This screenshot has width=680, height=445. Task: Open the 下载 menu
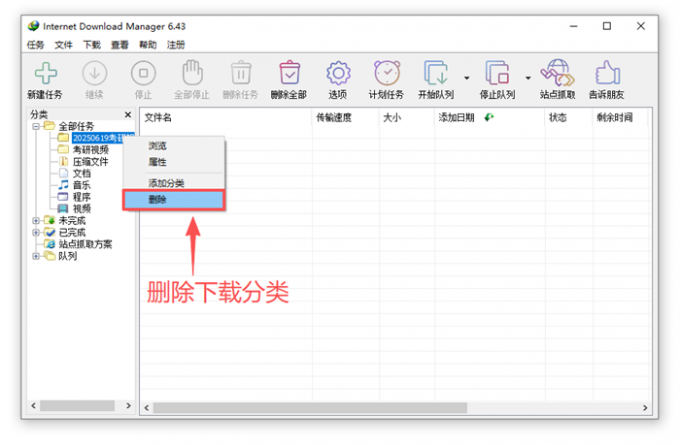click(x=92, y=45)
